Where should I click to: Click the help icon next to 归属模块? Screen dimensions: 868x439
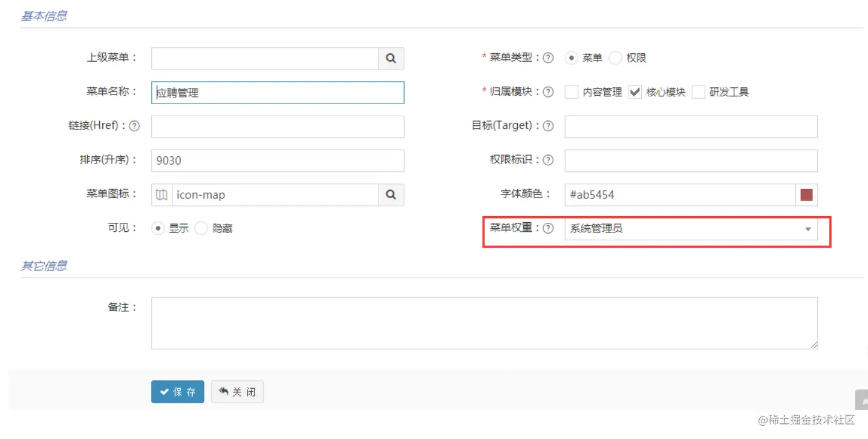click(548, 92)
